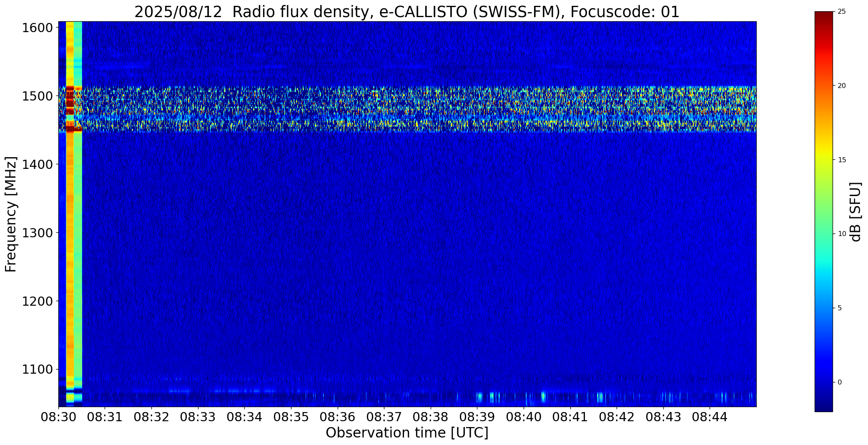Click the 08:32 time tick label
Viewport: 868px width, 445px height.
(x=151, y=417)
